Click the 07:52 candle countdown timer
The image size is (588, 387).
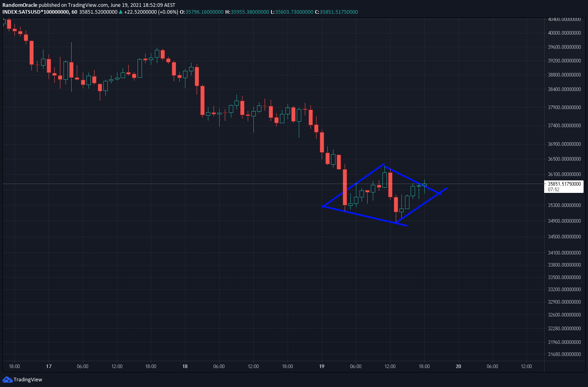click(553, 189)
